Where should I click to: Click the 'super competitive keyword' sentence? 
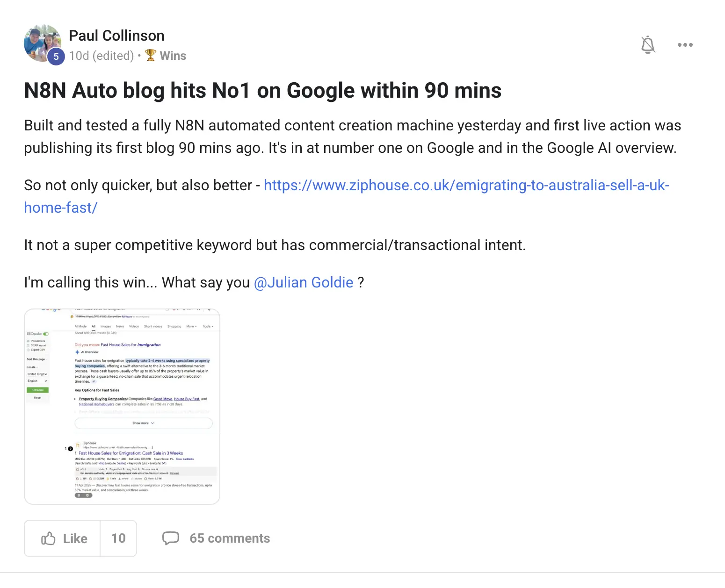pyautogui.click(x=275, y=245)
